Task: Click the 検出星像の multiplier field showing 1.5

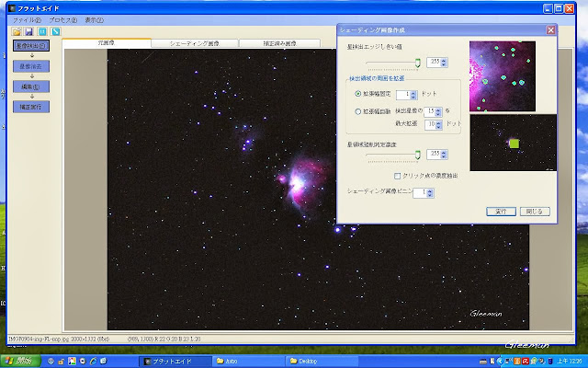Action: tap(430, 111)
